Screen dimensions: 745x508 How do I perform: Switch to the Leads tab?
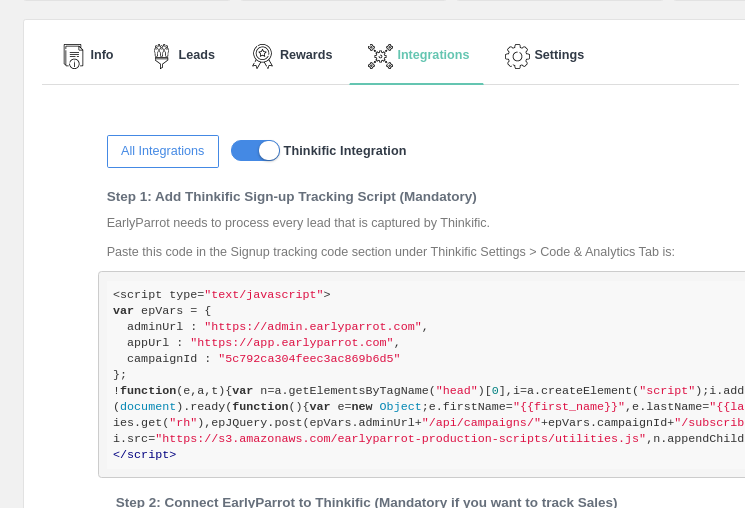pyautogui.click(x=184, y=55)
